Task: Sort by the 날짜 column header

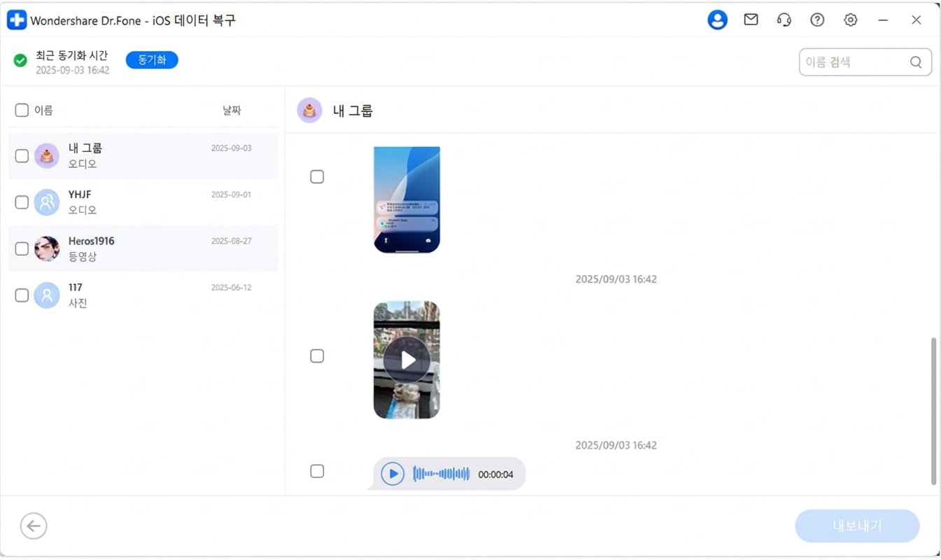Action: coord(232,111)
